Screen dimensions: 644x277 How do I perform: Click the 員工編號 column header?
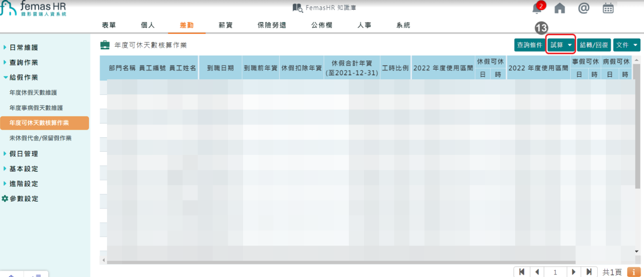(153, 68)
